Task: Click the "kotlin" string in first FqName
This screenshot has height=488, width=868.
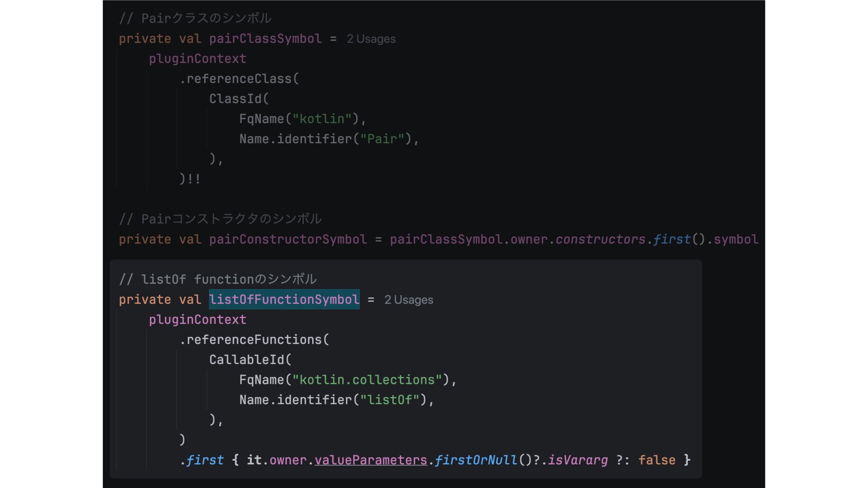Action: click(321, 119)
